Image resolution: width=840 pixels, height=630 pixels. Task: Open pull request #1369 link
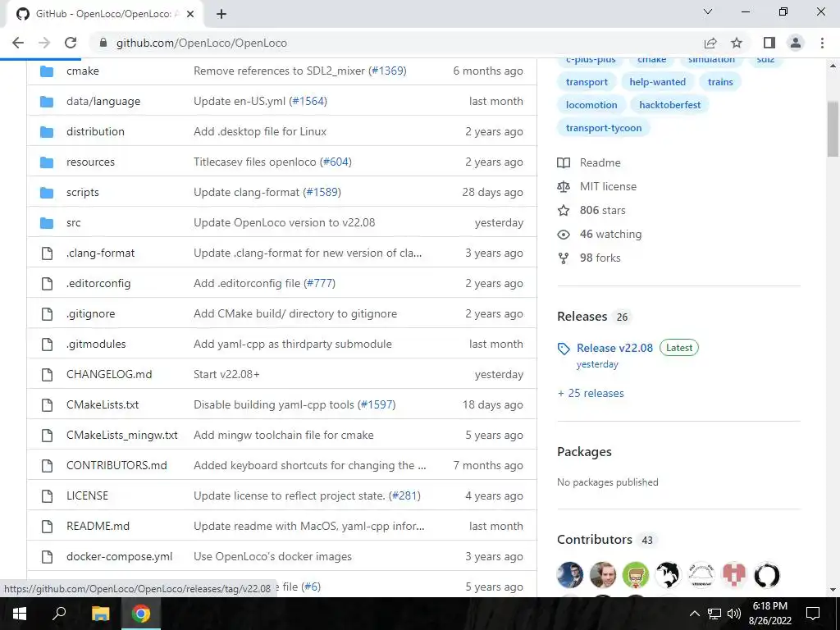tap(388, 71)
